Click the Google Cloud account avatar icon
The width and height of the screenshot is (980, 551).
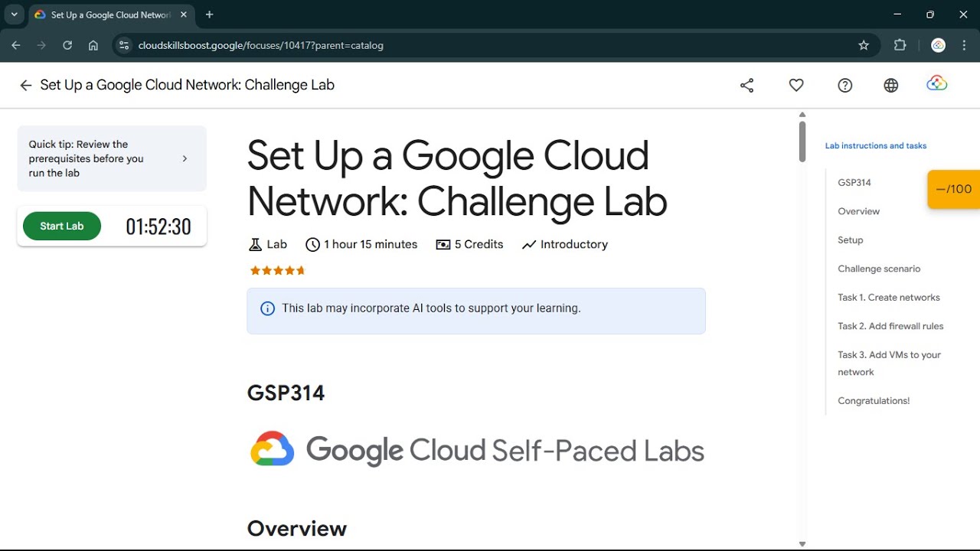937,84
